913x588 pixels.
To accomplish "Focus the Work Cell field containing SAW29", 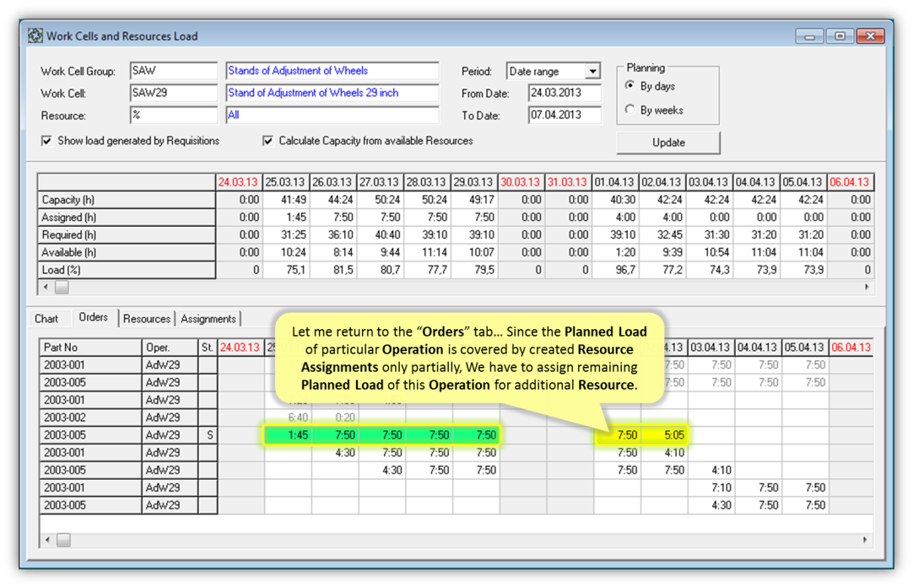I will pyautogui.click(x=174, y=93).
